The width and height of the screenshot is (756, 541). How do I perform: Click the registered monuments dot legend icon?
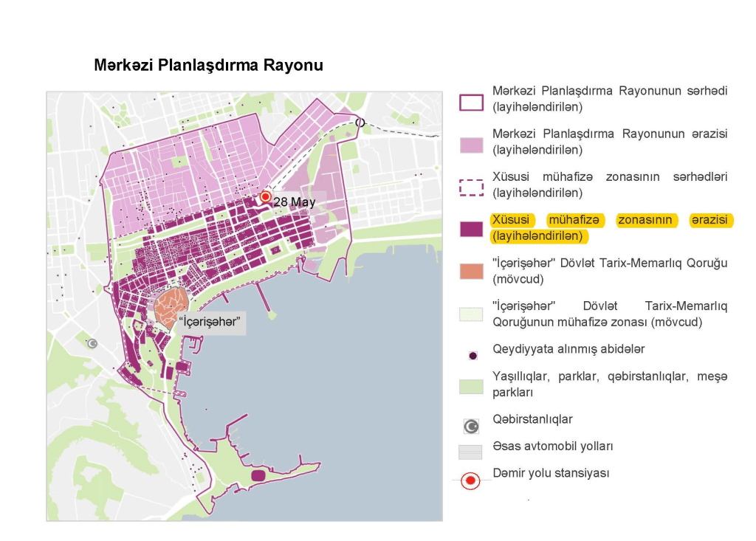472,355
